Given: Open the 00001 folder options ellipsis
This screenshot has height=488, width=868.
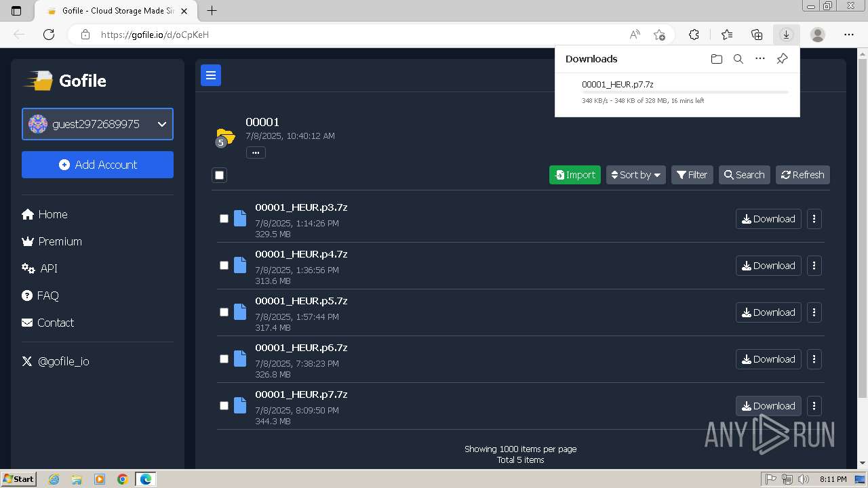Looking at the screenshot, I should (256, 152).
